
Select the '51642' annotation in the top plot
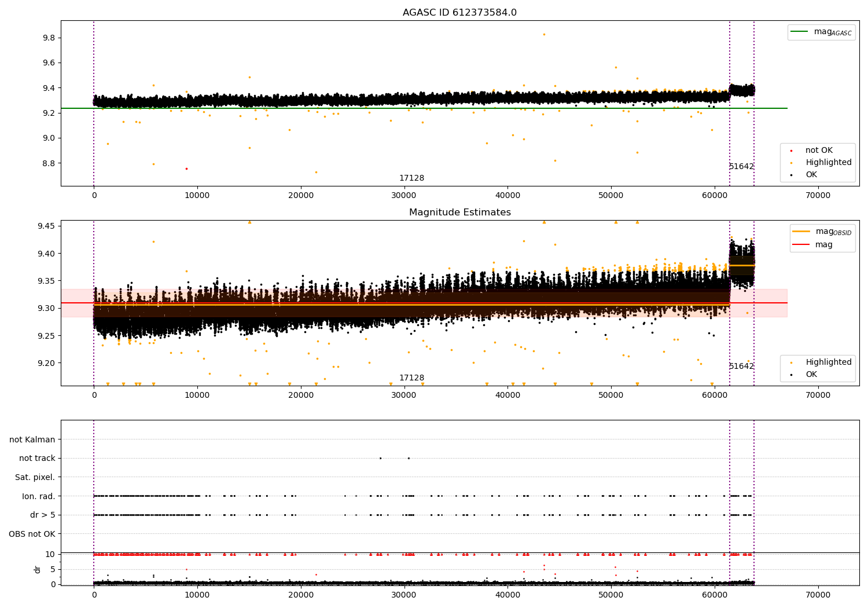tap(741, 167)
